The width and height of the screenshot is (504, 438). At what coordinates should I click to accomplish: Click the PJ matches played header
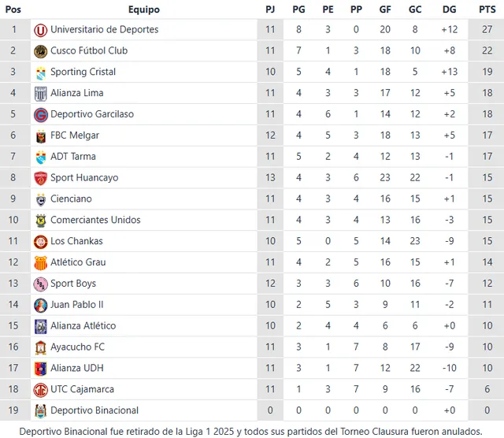270,9
